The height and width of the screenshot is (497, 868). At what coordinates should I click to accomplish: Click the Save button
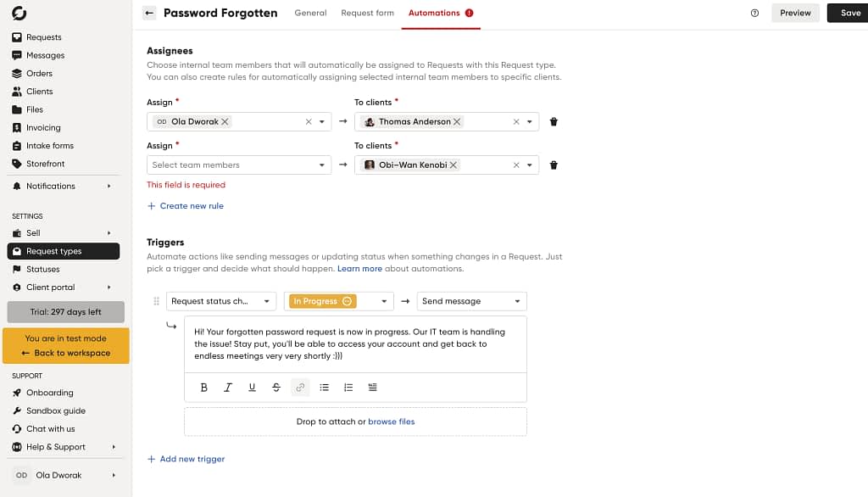pyautogui.click(x=849, y=13)
